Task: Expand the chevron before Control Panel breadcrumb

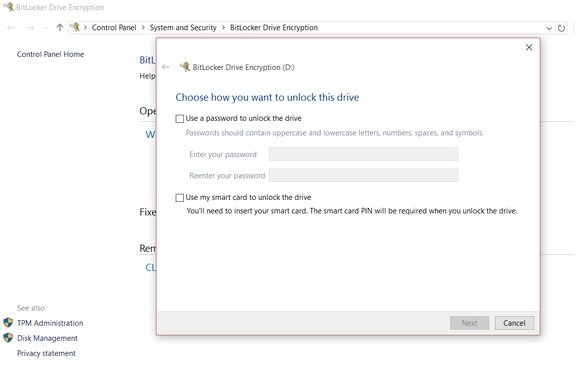Action: tap(85, 28)
